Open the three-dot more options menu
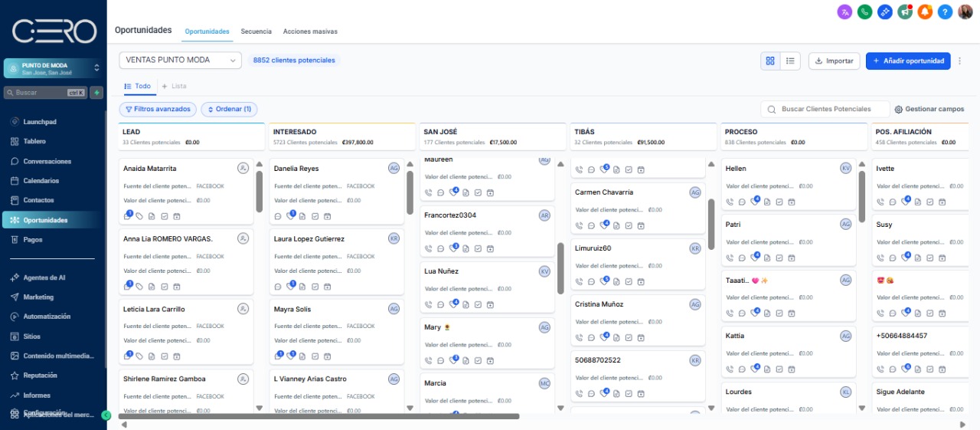 [960, 61]
